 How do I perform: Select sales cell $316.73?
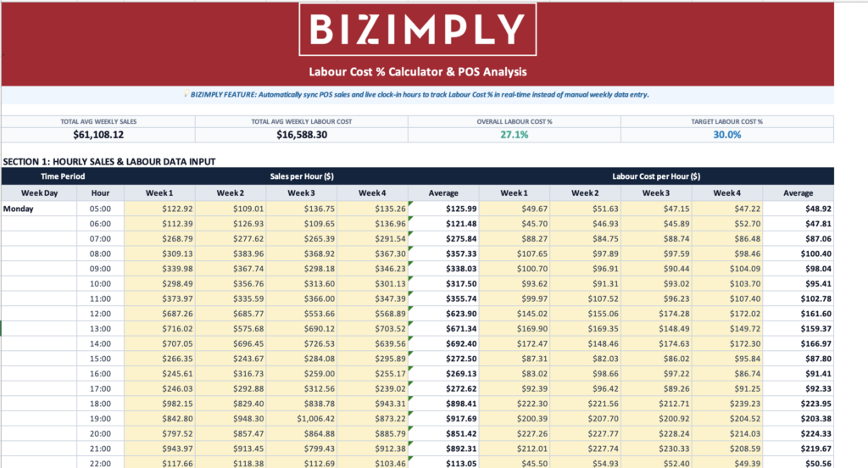(x=231, y=373)
